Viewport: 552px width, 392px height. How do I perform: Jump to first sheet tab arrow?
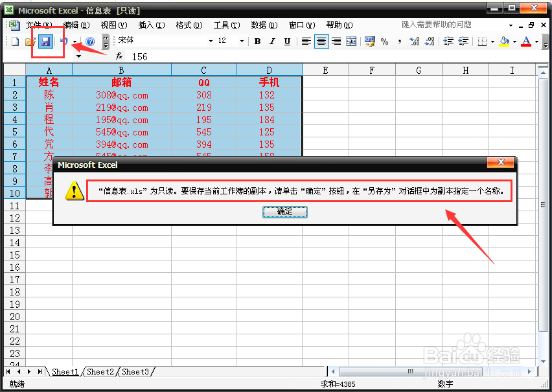tap(8, 371)
